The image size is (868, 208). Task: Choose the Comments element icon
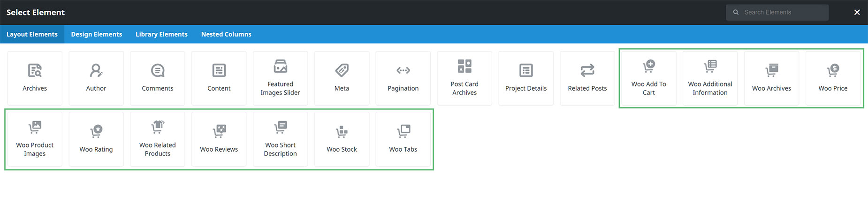click(158, 71)
